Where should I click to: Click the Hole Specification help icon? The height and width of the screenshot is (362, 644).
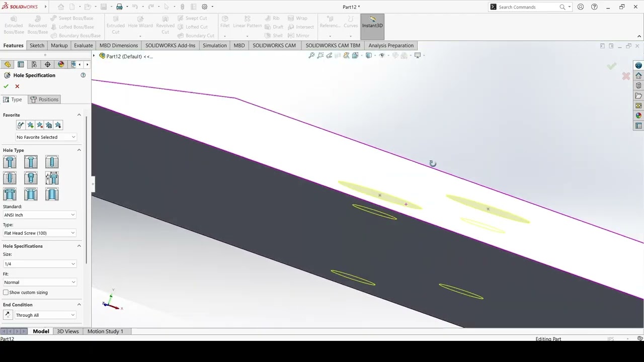(x=83, y=75)
